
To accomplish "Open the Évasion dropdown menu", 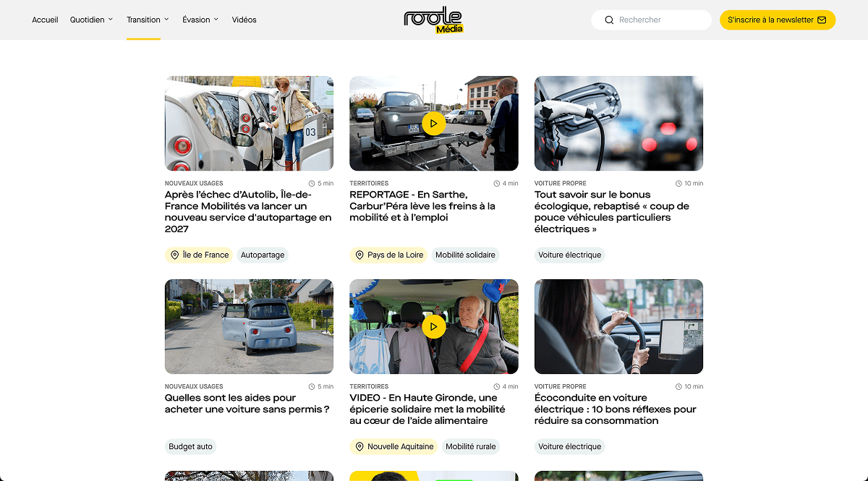I will point(200,20).
